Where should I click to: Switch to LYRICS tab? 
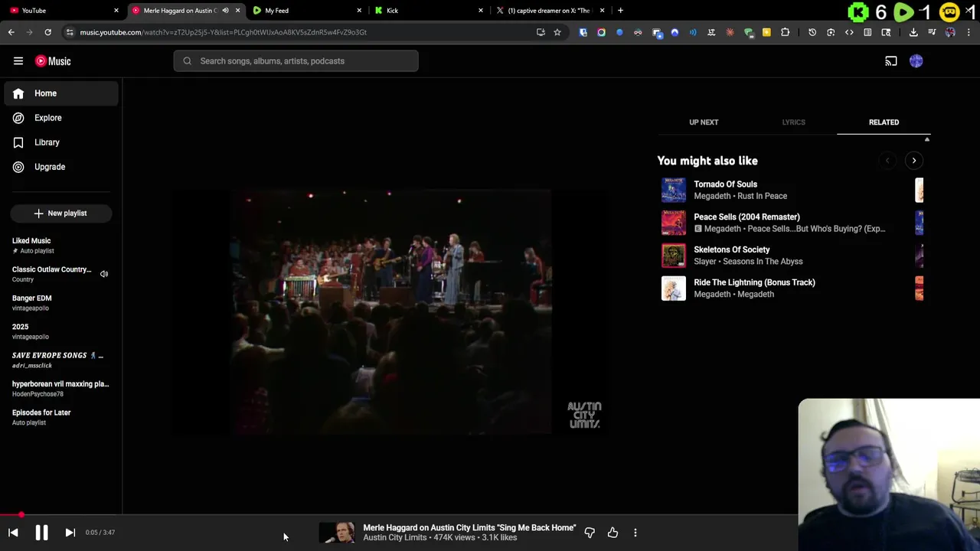click(793, 122)
